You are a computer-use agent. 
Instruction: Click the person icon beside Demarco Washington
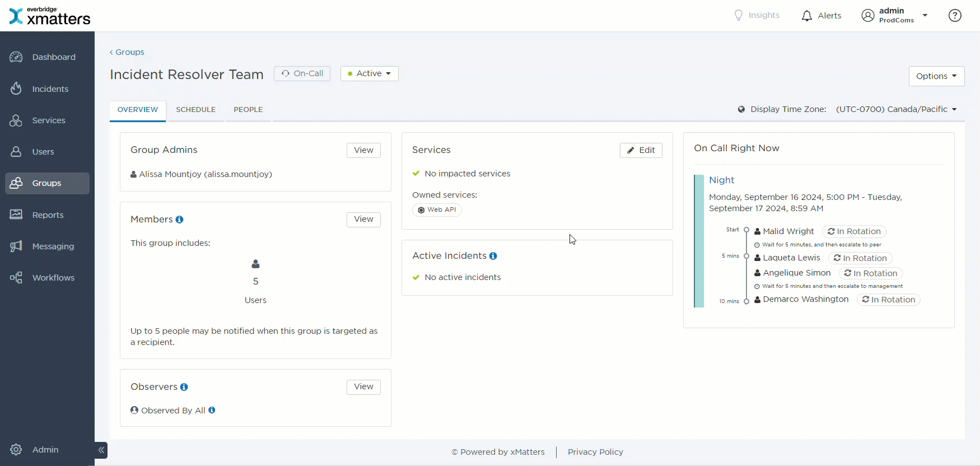pyautogui.click(x=758, y=300)
